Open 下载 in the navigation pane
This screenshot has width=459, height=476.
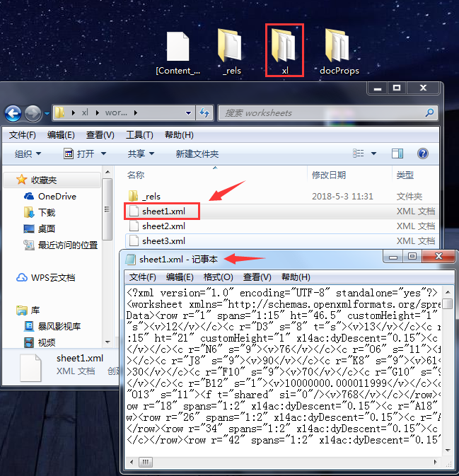pos(40,212)
